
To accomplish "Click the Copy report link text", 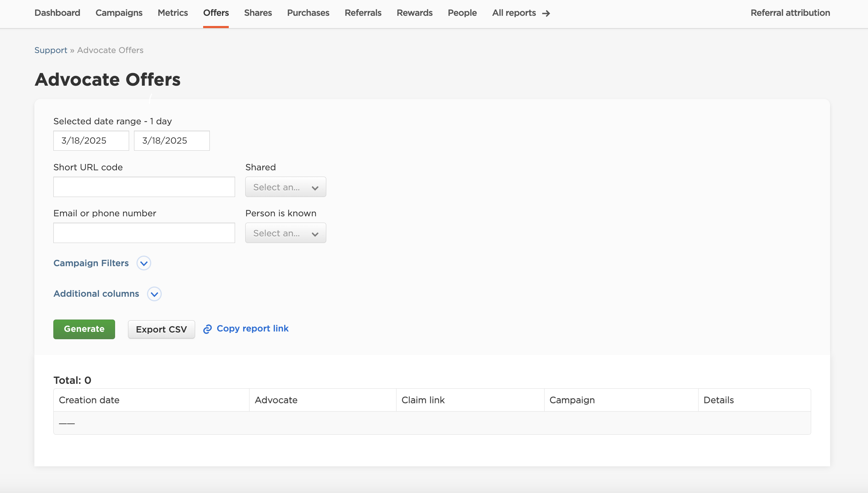I will (253, 328).
